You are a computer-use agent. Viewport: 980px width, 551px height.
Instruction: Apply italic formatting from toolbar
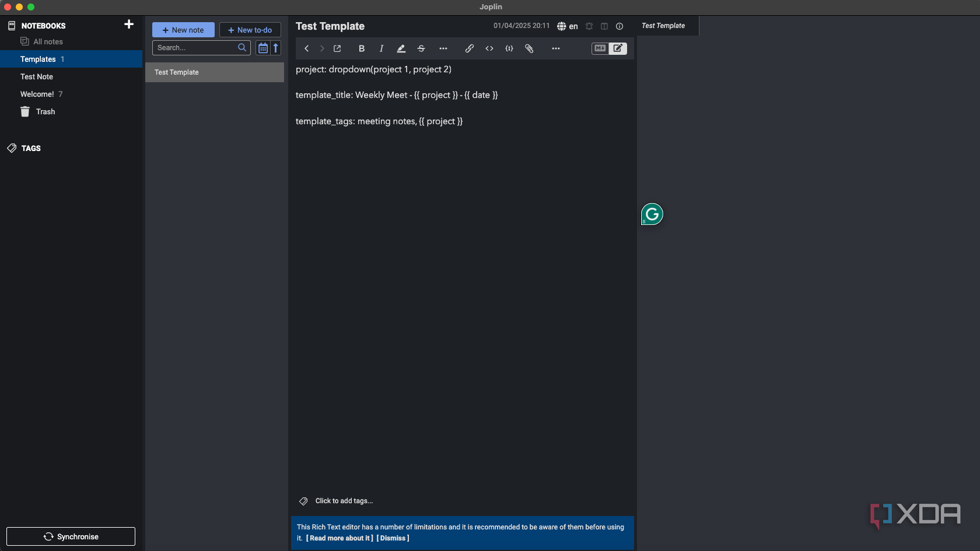[381, 48]
